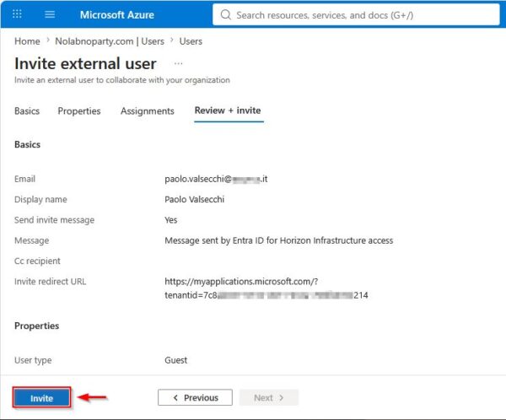
Task: Click the Guest user type value
Action: (176, 360)
